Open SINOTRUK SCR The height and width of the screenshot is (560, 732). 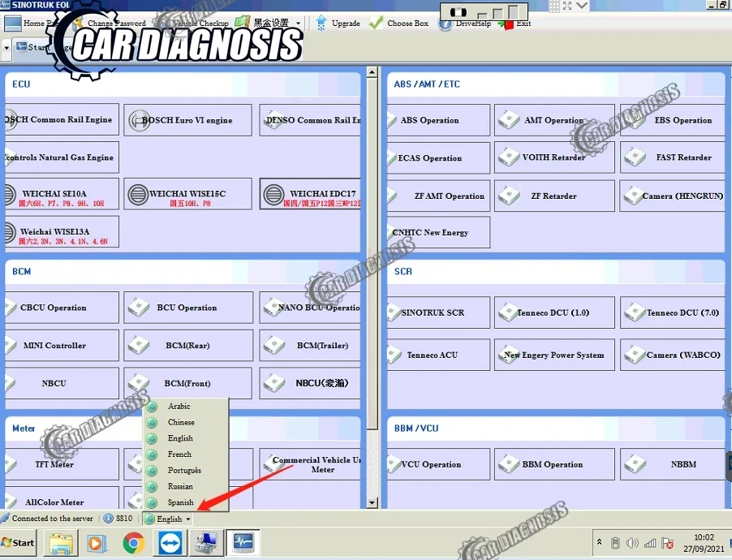click(438, 312)
